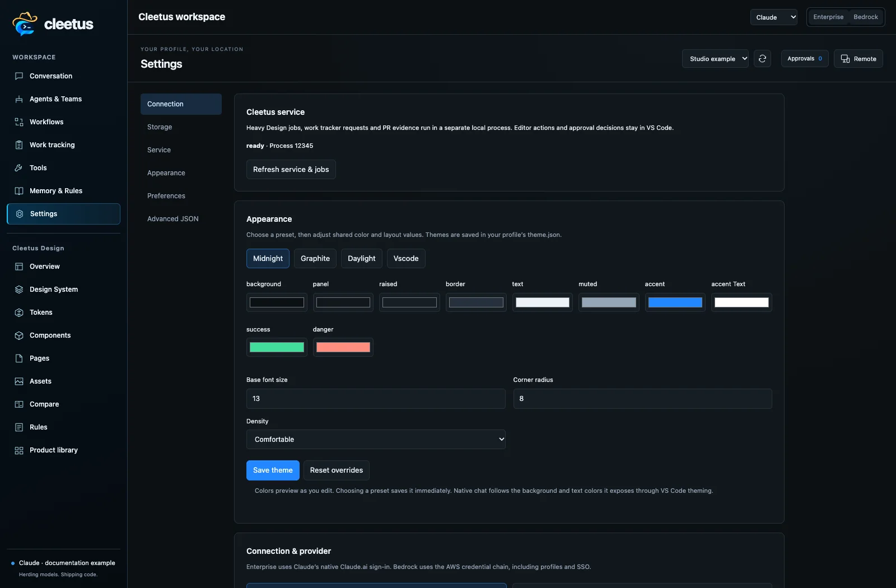
Task: Open Product library in the sidebar
Action: point(63,450)
